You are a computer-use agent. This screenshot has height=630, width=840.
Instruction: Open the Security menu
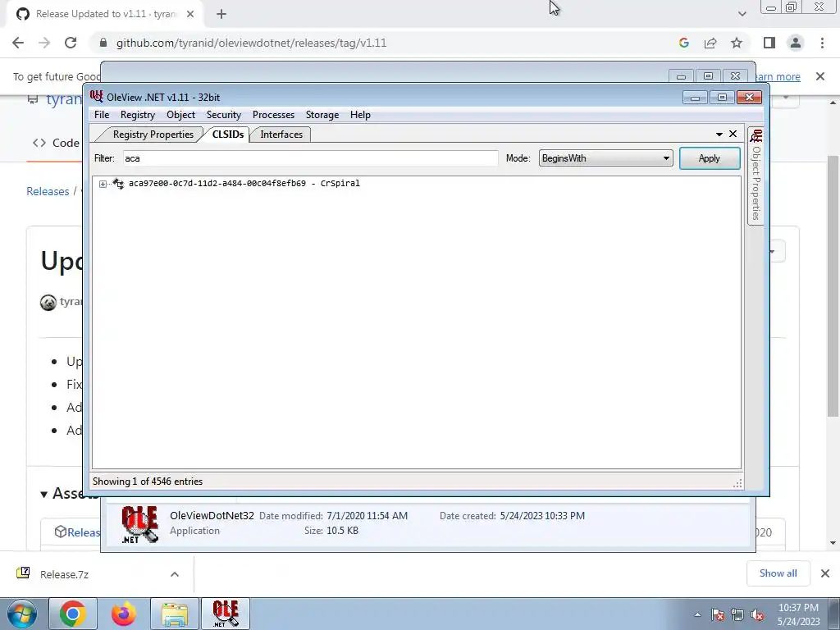coord(223,115)
